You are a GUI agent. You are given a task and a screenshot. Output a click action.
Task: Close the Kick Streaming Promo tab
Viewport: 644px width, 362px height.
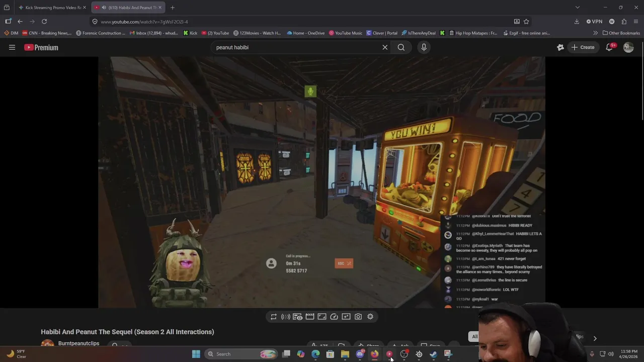click(x=85, y=8)
